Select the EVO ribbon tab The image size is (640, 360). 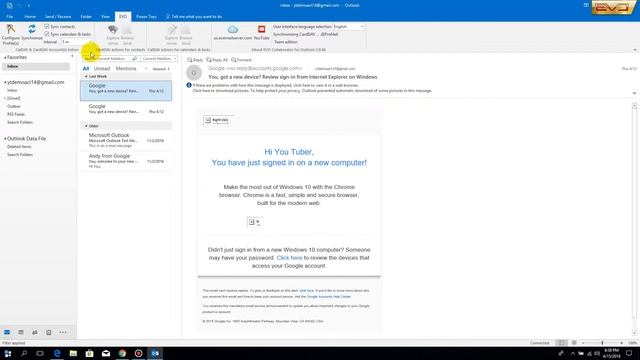[123, 17]
